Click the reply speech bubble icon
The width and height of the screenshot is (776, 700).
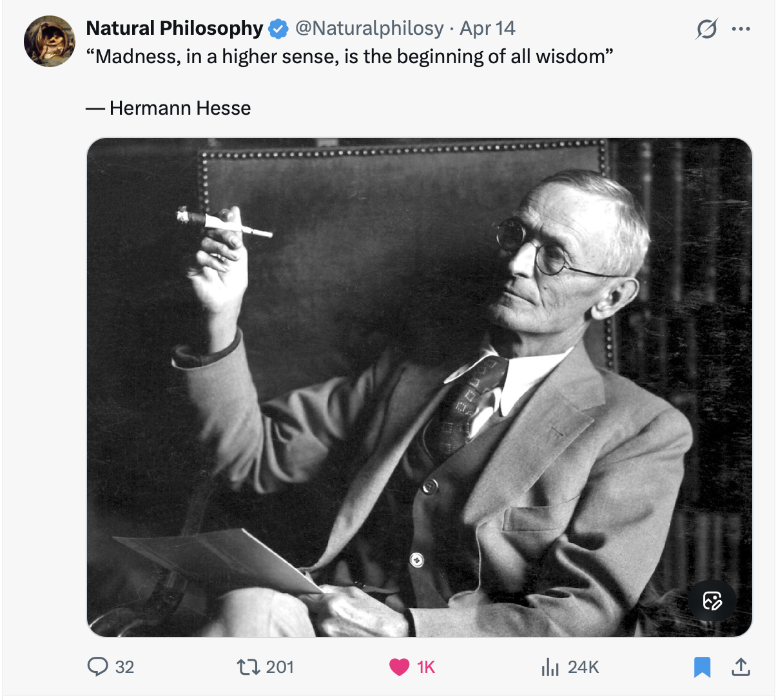click(97, 666)
